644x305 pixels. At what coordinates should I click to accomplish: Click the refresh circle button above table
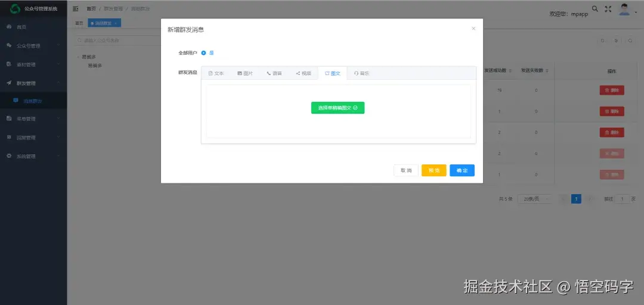click(x=602, y=41)
